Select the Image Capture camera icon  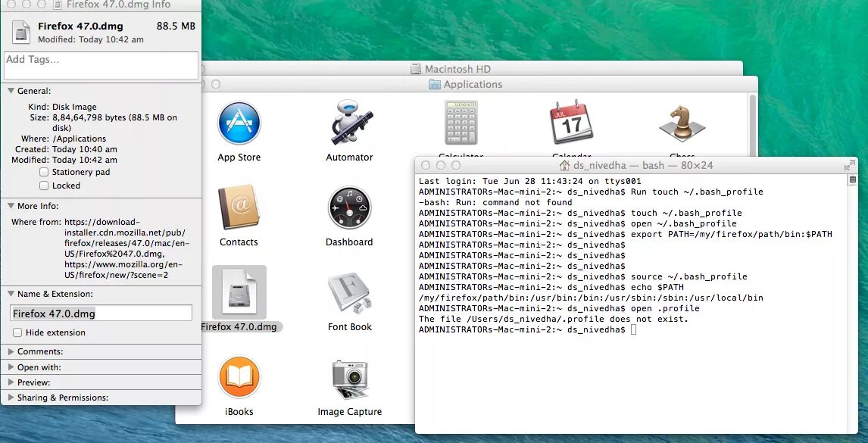[350, 379]
